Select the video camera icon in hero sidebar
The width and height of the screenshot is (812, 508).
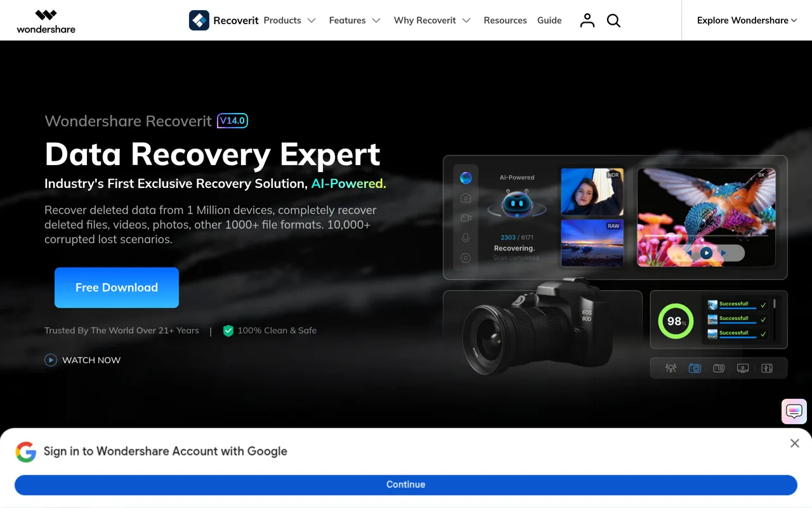coord(466,218)
